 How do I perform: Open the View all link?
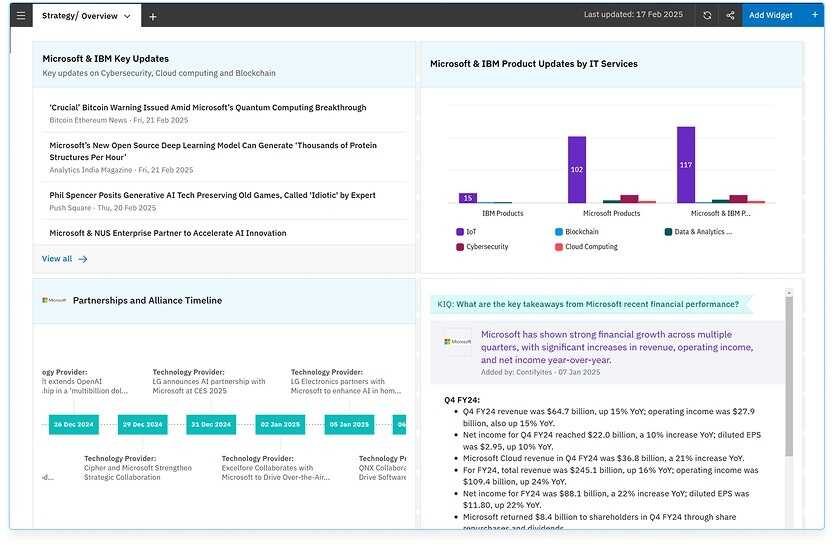click(x=57, y=259)
